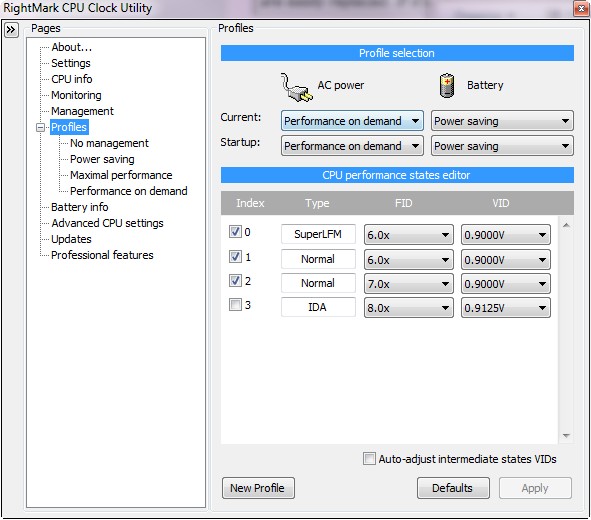Open the 0.9125V VID dropdown
This screenshot has width=591, height=520.
505,308
